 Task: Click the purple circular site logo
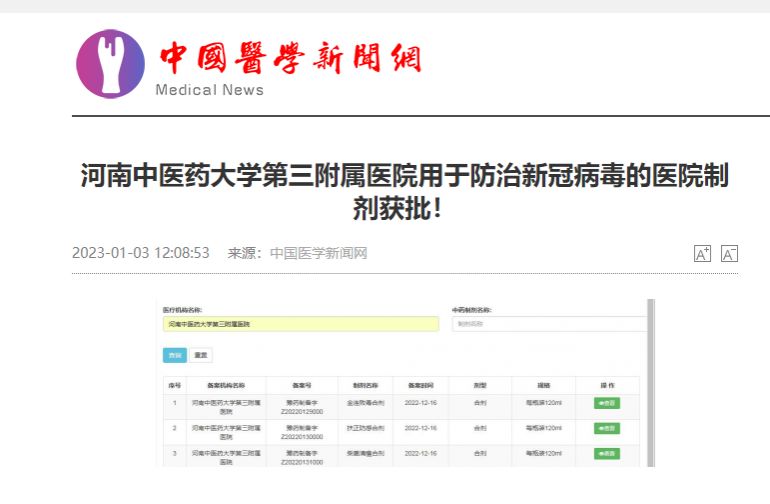111,64
